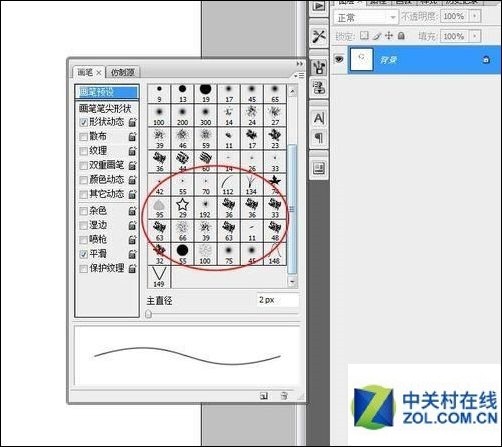
Task: Select 画笔笔尖形状 option
Action: click(x=105, y=108)
